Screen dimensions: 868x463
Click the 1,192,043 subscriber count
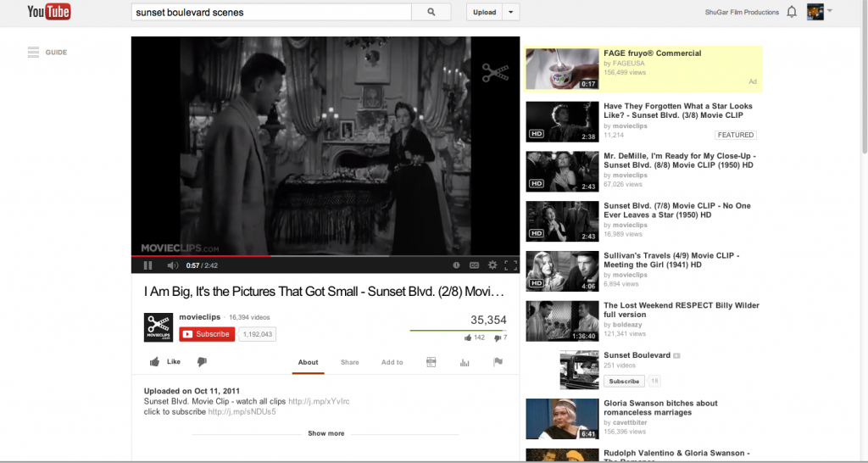[258, 334]
